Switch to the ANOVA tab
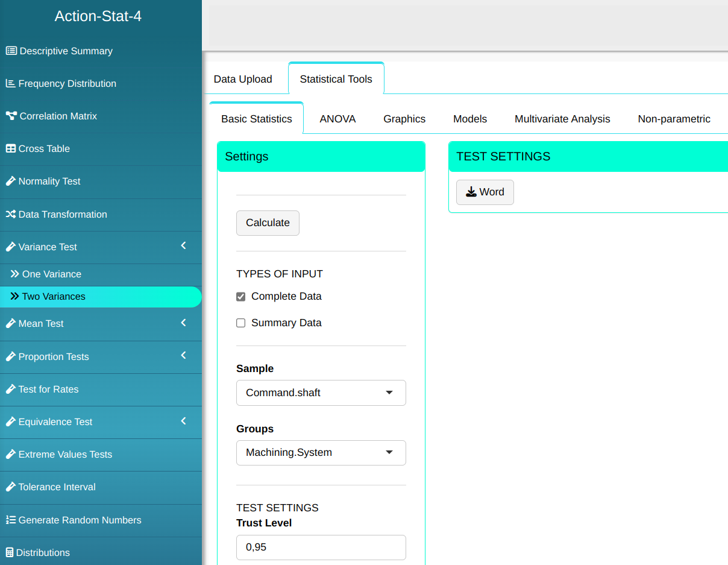The height and width of the screenshot is (565, 728). (337, 119)
